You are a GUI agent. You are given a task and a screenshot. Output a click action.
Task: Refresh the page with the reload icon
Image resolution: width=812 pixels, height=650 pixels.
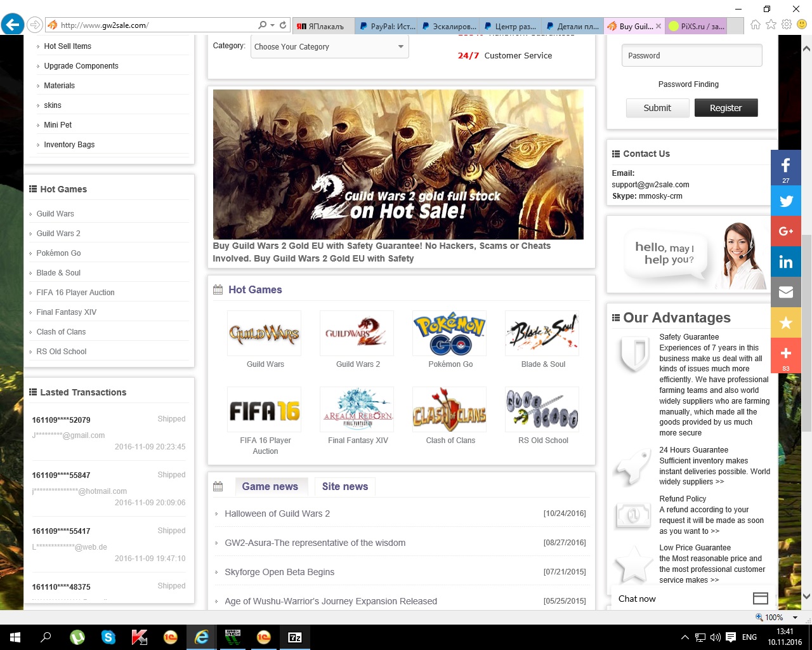pyautogui.click(x=283, y=25)
